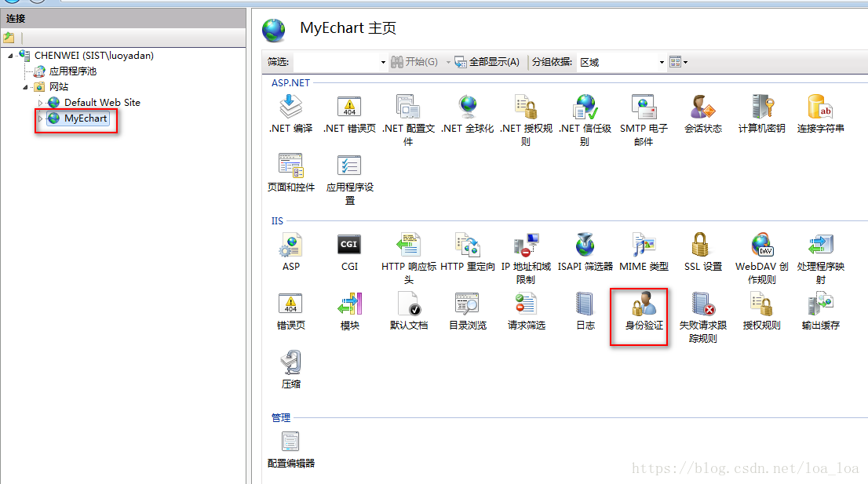
Task: Select 应用程序池 tree node
Action: click(x=72, y=71)
